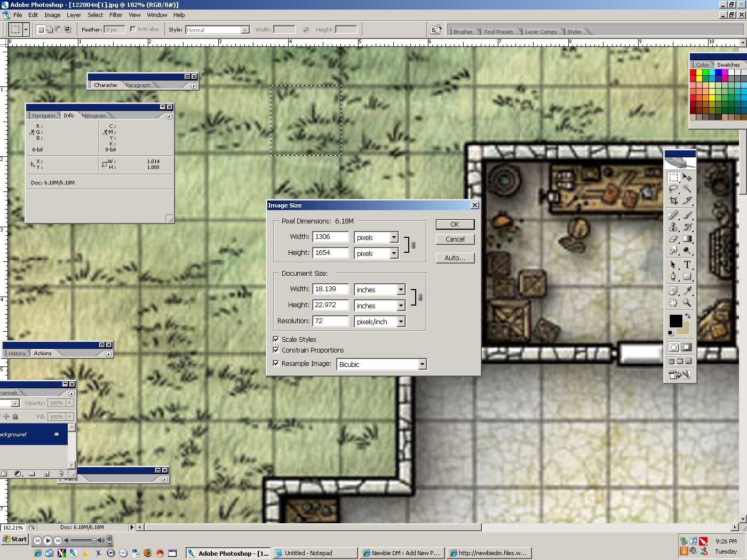
Task: Select the Crop tool
Action: pyautogui.click(x=673, y=200)
